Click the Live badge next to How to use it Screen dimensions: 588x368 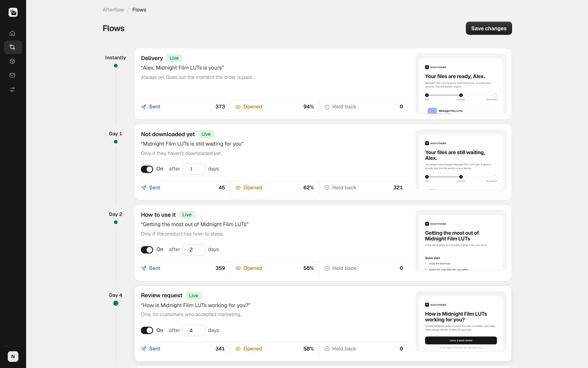[x=187, y=215]
